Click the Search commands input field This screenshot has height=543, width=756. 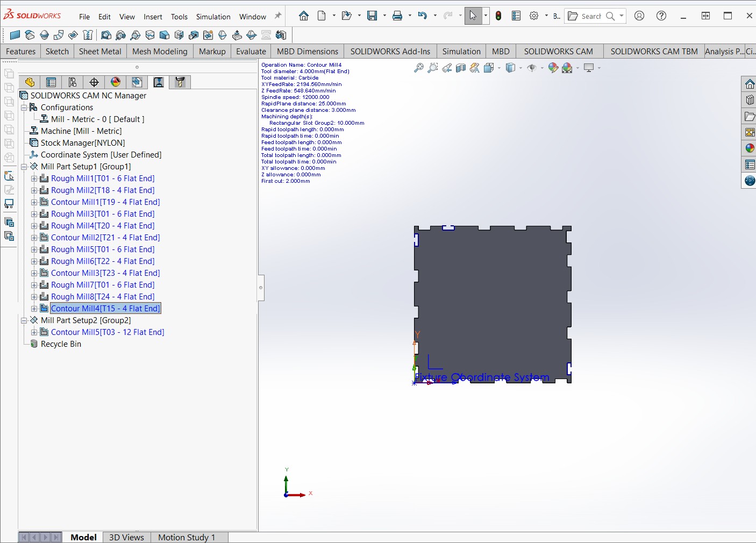(x=591, y=16)
